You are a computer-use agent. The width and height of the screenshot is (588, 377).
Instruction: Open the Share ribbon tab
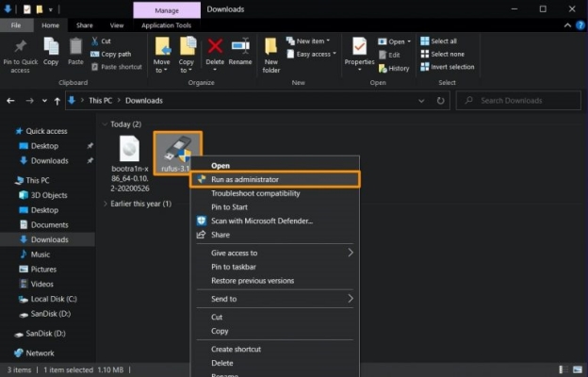(85, 25)
